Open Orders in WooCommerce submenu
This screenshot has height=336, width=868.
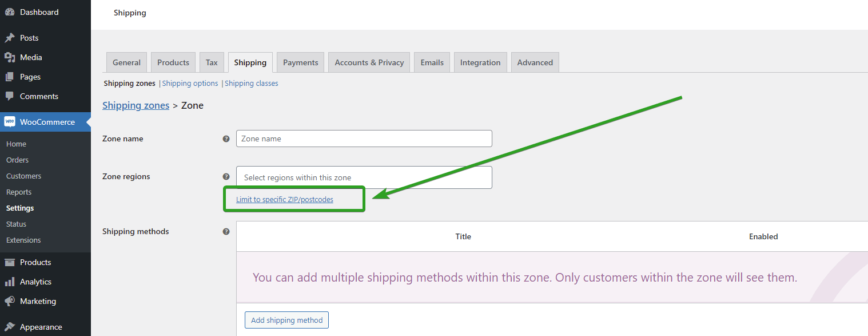[17, 160]
